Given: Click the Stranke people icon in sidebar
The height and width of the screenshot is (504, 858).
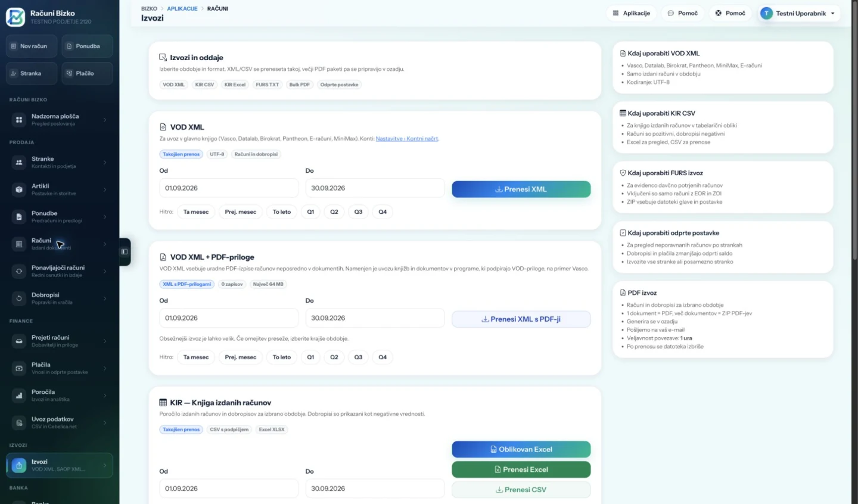Looking at the screenshot, I should point(19,162).
